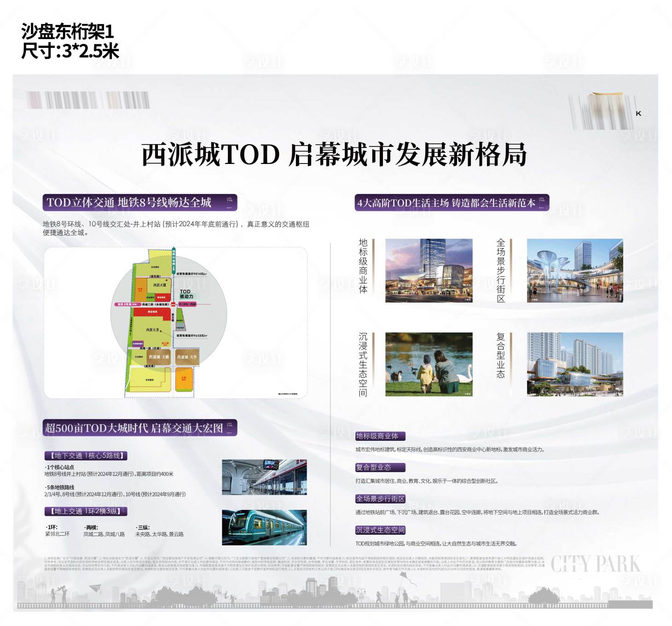672x626 pixels.
Task: Click the blurred barcode-style logo at top left
Action: [88, 100]
